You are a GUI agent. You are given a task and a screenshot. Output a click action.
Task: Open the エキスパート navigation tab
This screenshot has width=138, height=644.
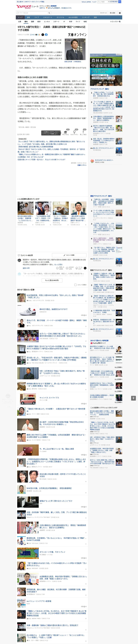48,17
